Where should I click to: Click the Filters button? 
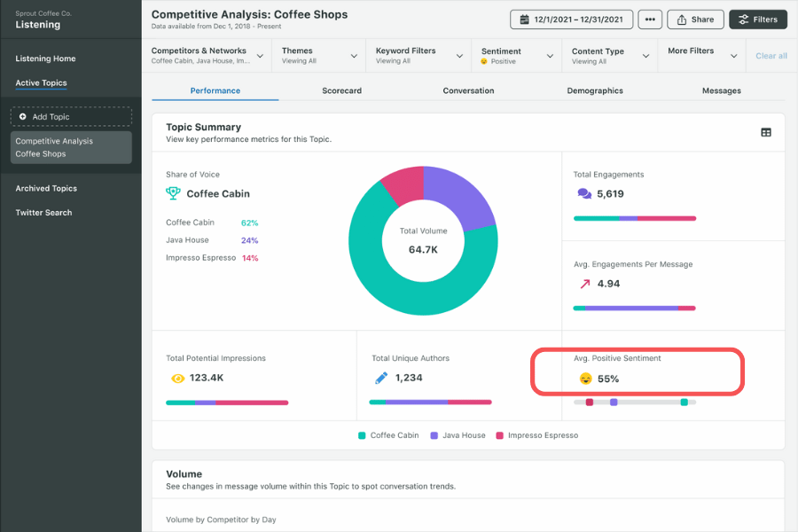pos(758,20)
